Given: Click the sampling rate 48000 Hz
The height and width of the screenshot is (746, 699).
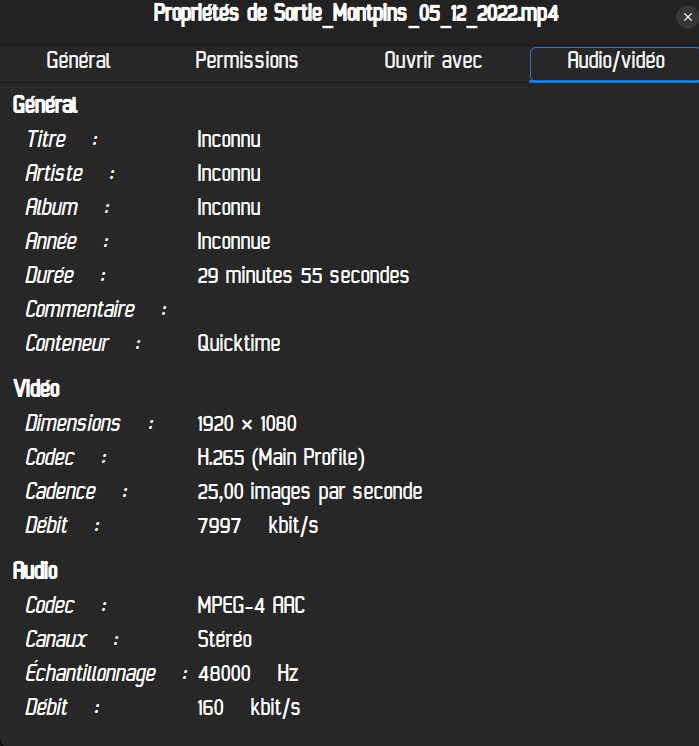Looking at the screenshot, I should tap(248, 674).
